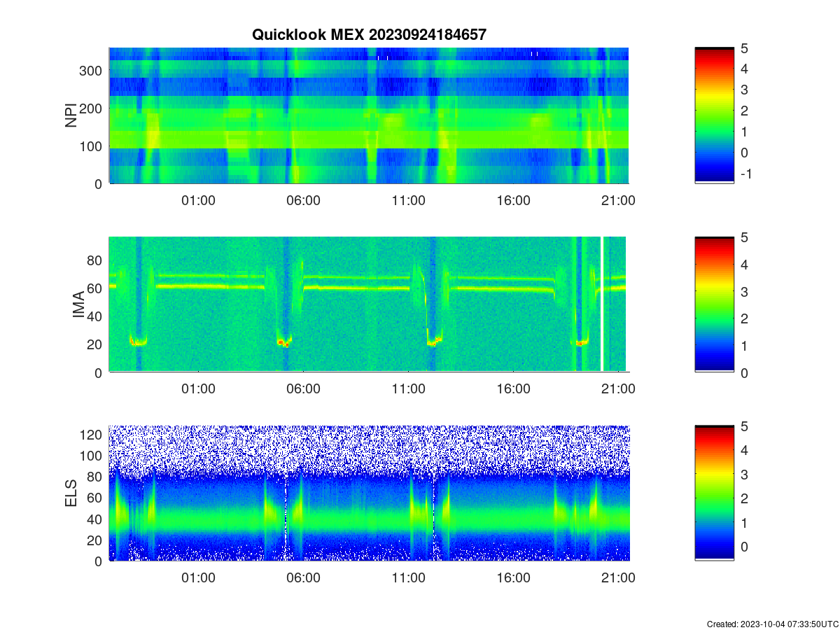Click the 3 label on the IMA colorbar
Image resolution: width=840 pixels, height=630 pixels.
coord(745,291)
